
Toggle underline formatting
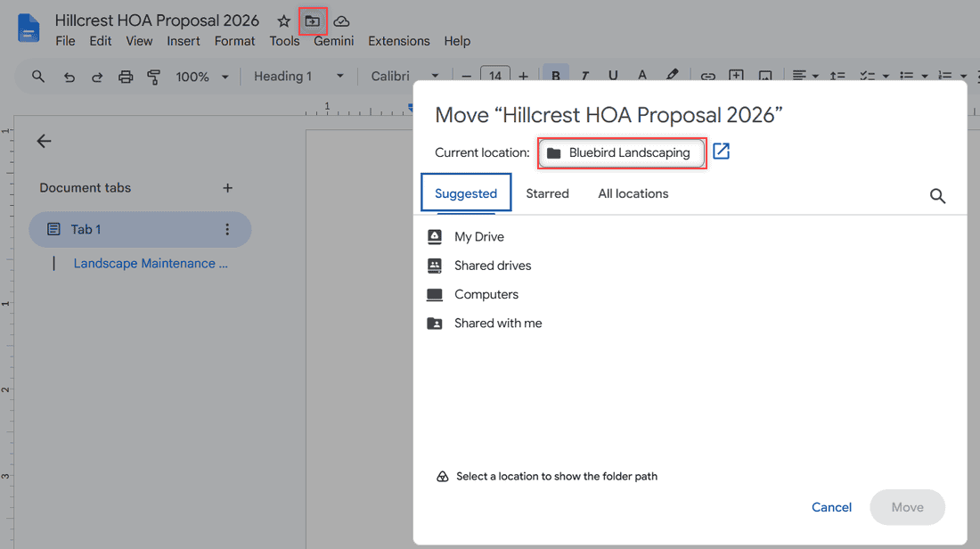(x=613, y=76)
